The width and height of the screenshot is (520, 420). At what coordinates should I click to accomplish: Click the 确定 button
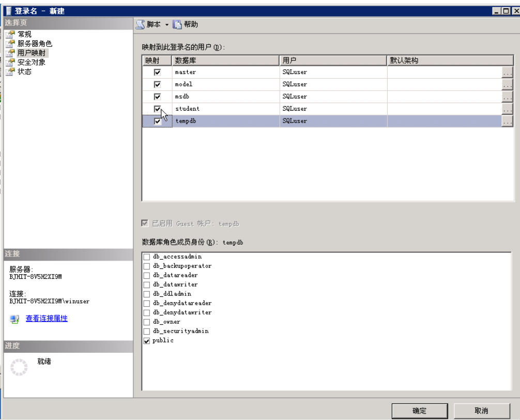(x=420, y=411)
